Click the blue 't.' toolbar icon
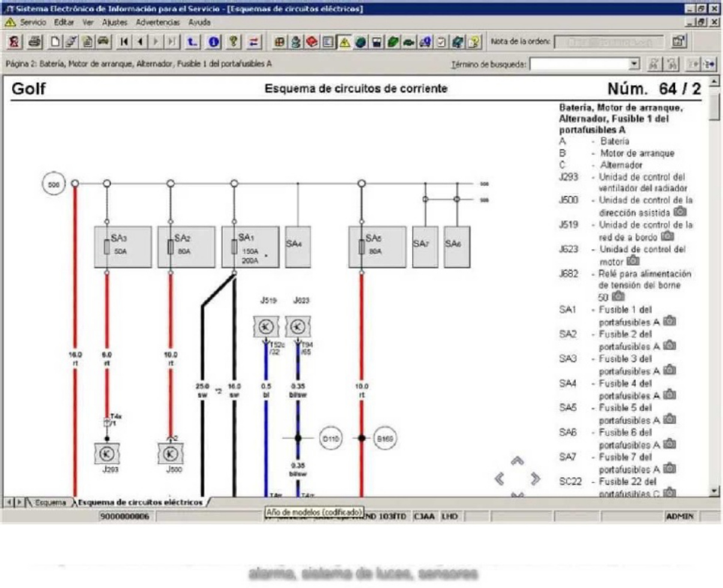This screenshot has width=723, height=588. coord(192,41)
